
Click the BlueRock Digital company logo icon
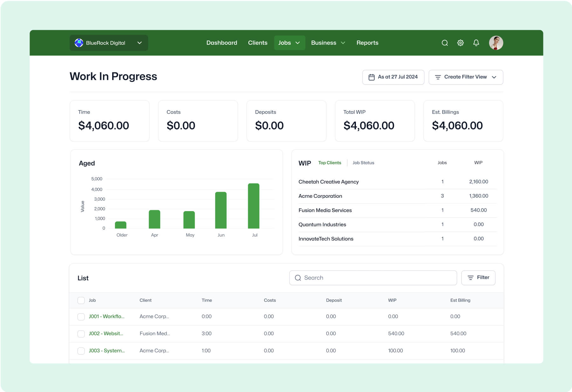pyautogui.click(x=78, y=43)
